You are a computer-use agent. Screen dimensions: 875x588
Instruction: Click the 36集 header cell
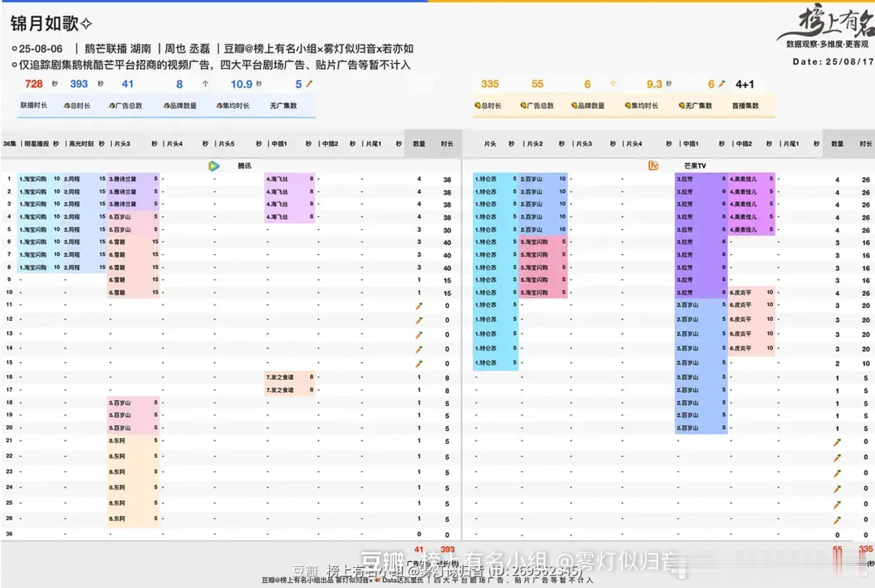coord(9,144)
